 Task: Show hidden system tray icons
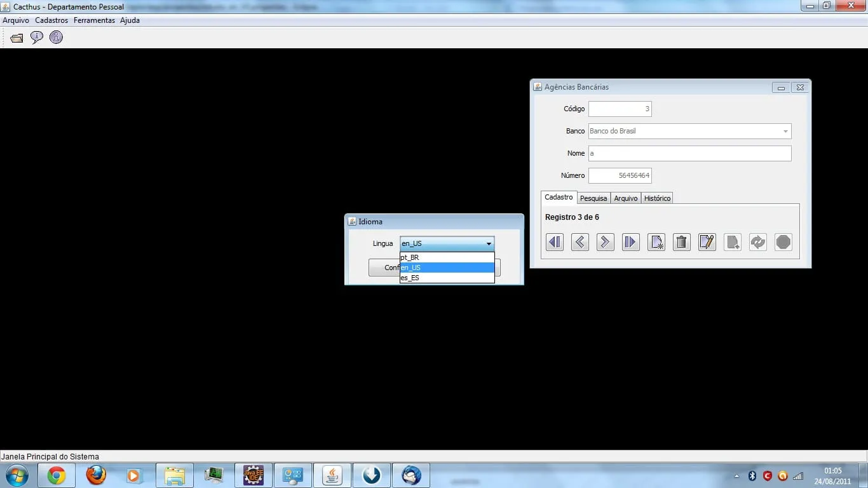(737, 476)
